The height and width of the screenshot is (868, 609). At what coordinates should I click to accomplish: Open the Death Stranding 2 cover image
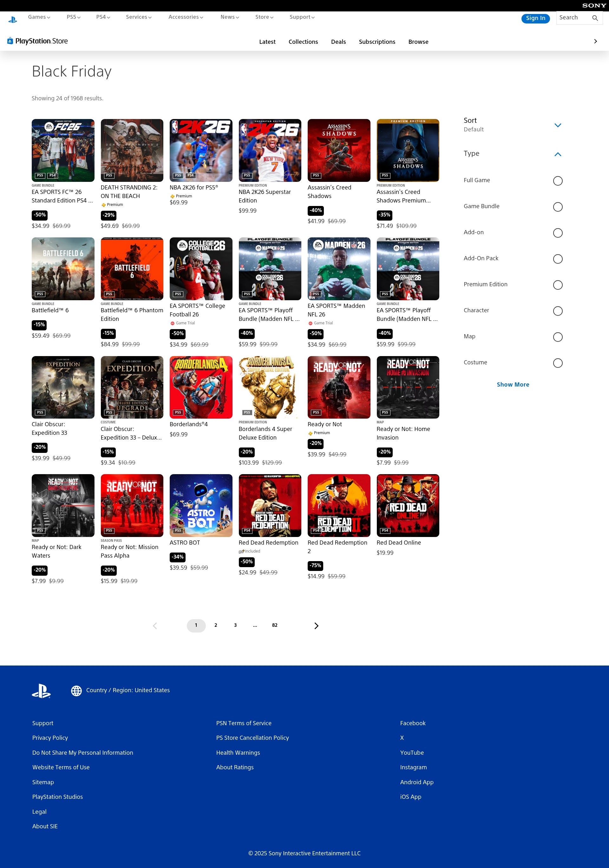pos(132,150)
